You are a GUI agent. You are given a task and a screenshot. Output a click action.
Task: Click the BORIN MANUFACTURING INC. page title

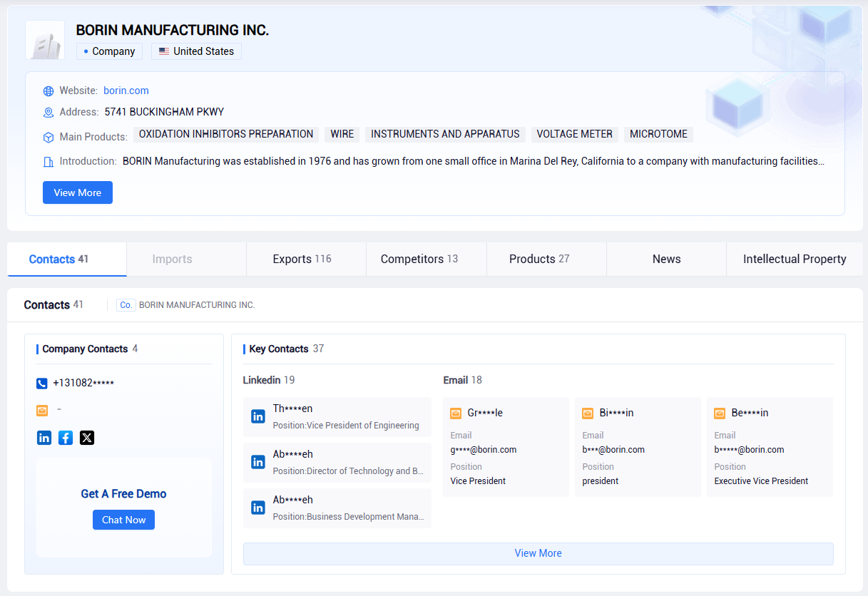(x=173, y=30)
